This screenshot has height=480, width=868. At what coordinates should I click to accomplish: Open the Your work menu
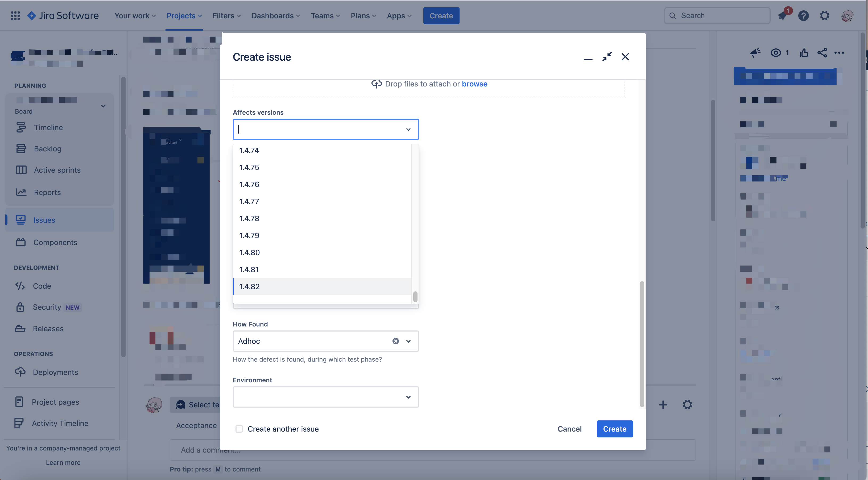[x=135, y=16]
